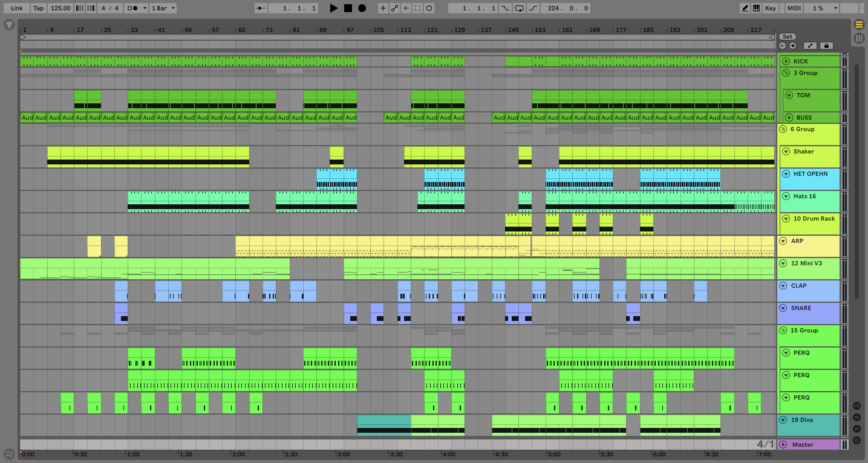Toggle the metronome button
868x463 pixels.
click(x=132, y=8)
